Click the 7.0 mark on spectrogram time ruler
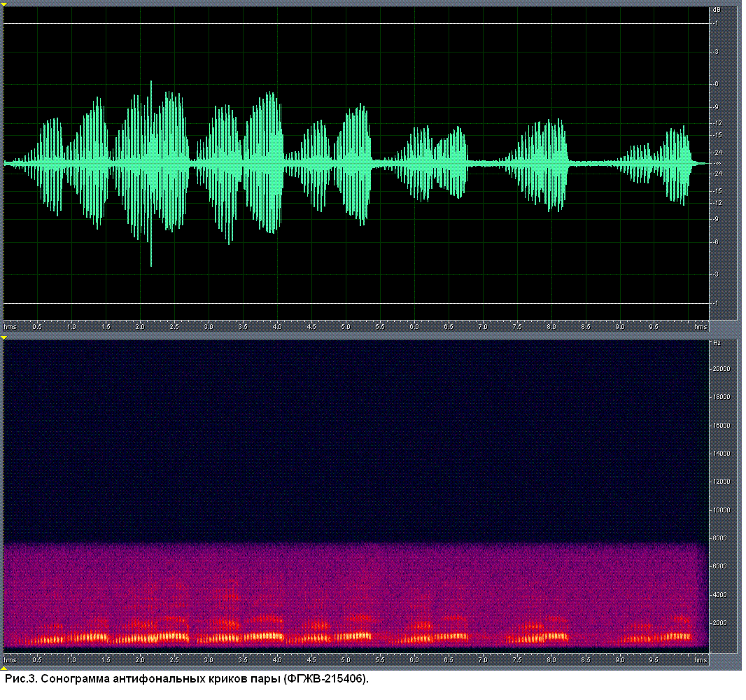The height and width of the screenshot is (700, 746). pos(483,660)
